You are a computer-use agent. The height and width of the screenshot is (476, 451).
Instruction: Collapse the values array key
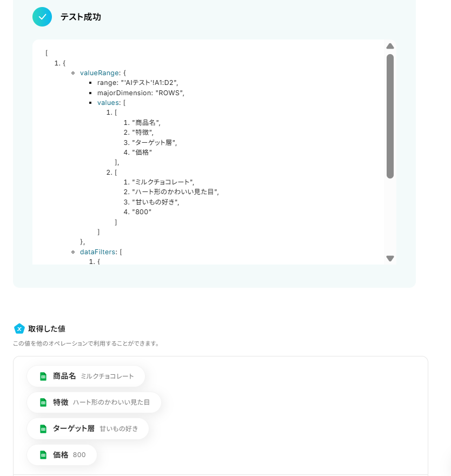click(107, 103)
